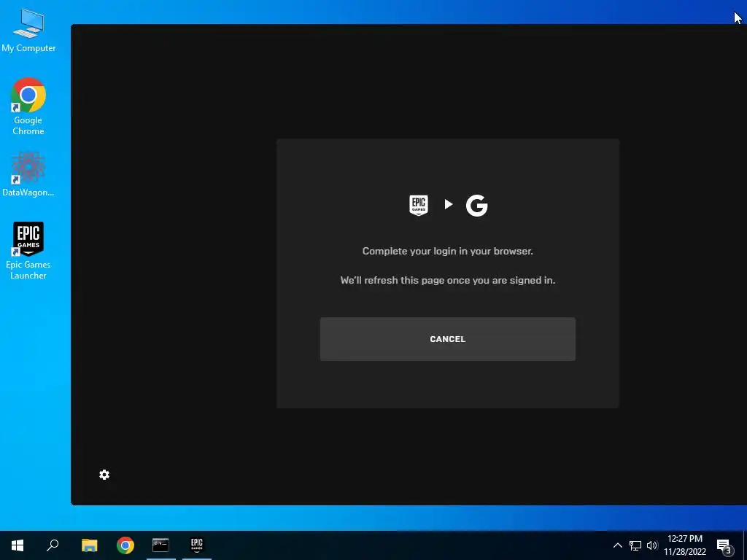This screenshot has height=560, width=747.
Task: Select Epic Games Launcher desktop shortcut
Action: pyautogui.click(x=28, y=251)
